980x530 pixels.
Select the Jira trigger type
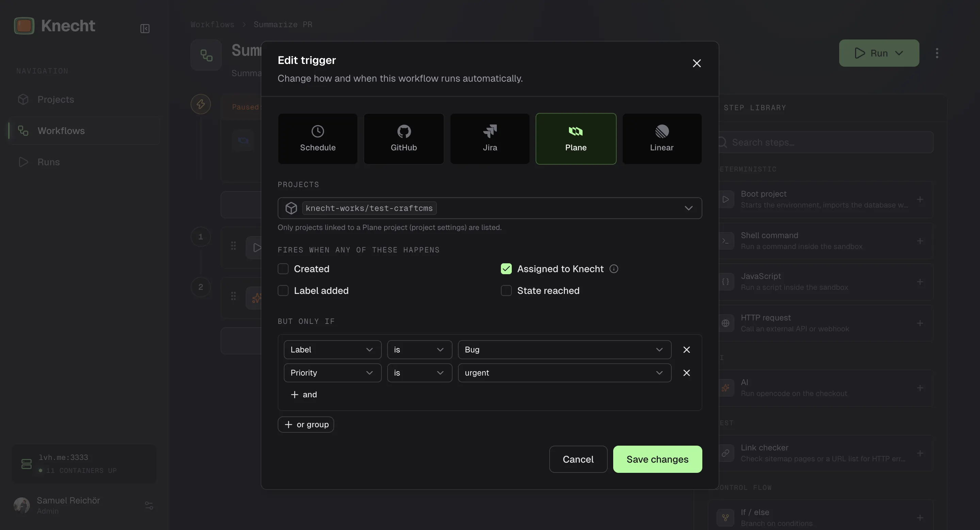click(x=490, y=139)
